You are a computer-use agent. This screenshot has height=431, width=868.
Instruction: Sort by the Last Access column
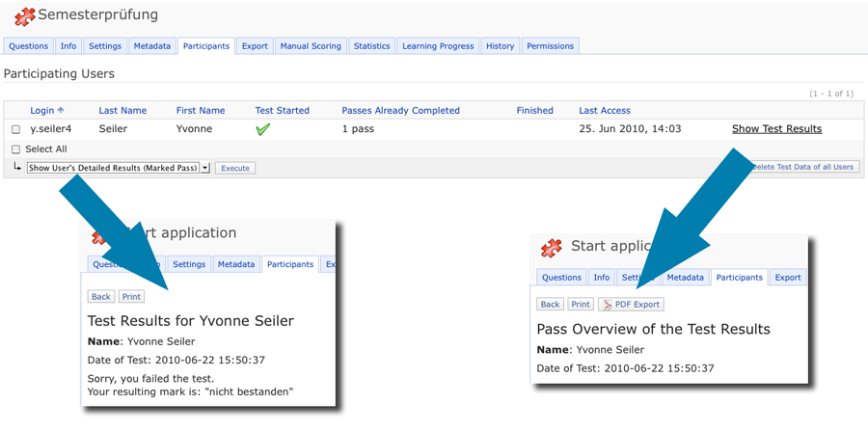[605, 111]
